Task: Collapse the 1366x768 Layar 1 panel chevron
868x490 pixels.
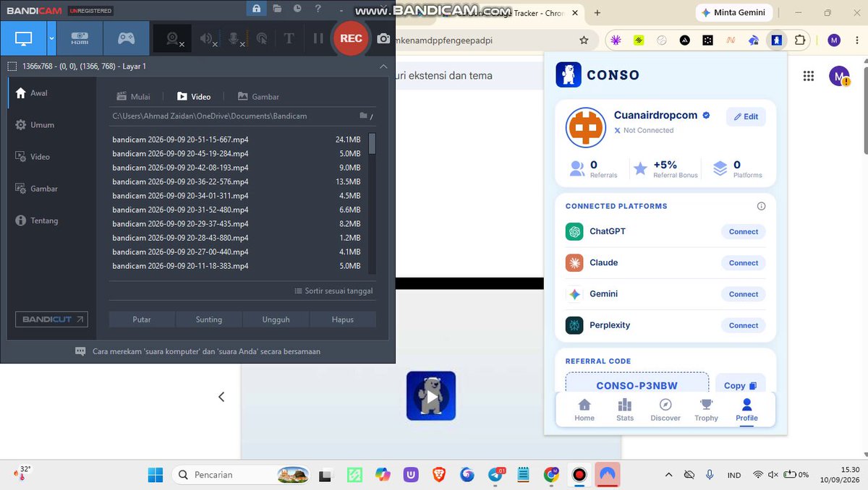Action: 383,66
